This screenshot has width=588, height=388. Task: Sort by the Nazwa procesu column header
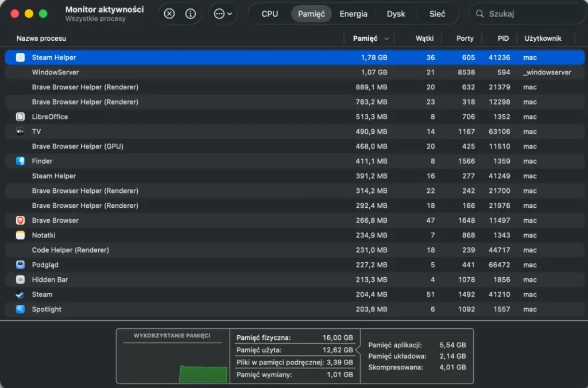tap(41, 38)
